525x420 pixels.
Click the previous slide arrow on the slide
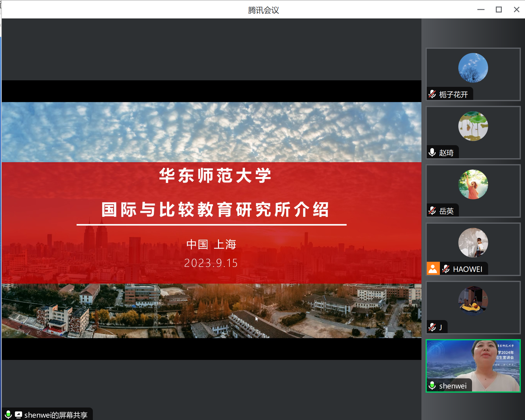(x=7, y=333)
